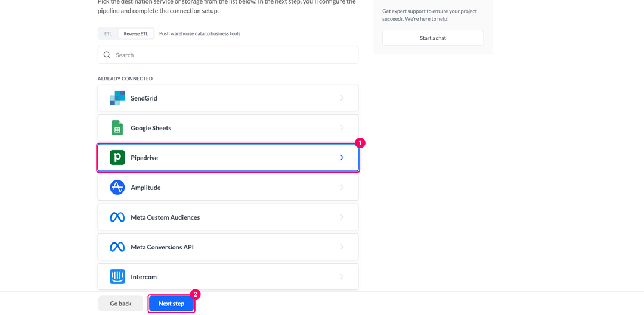The width and height of the screenshot is (644, 315).
Task: Focus the Search destinations field
Action: click(x=228, y=55)
